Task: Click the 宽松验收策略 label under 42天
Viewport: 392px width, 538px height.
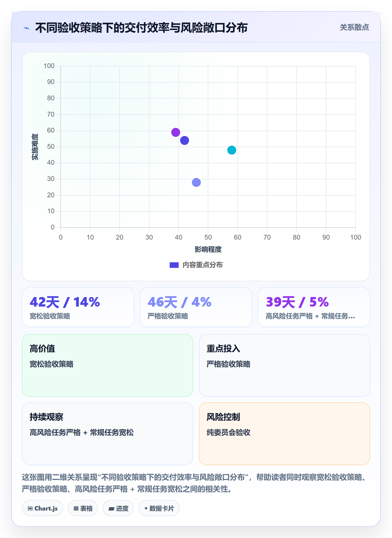Action: tap(50, 316)
